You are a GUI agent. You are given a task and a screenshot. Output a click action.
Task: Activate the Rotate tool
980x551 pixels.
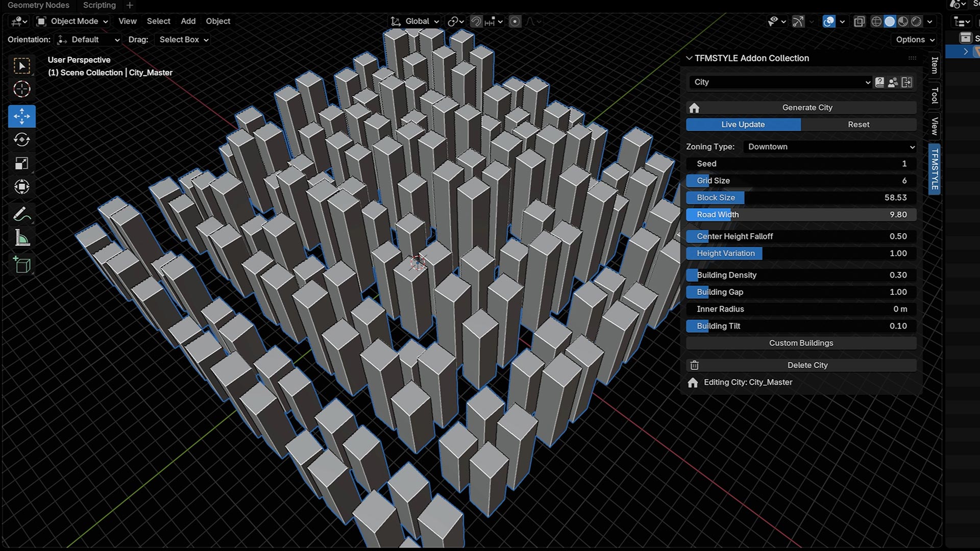click(21, 140)
